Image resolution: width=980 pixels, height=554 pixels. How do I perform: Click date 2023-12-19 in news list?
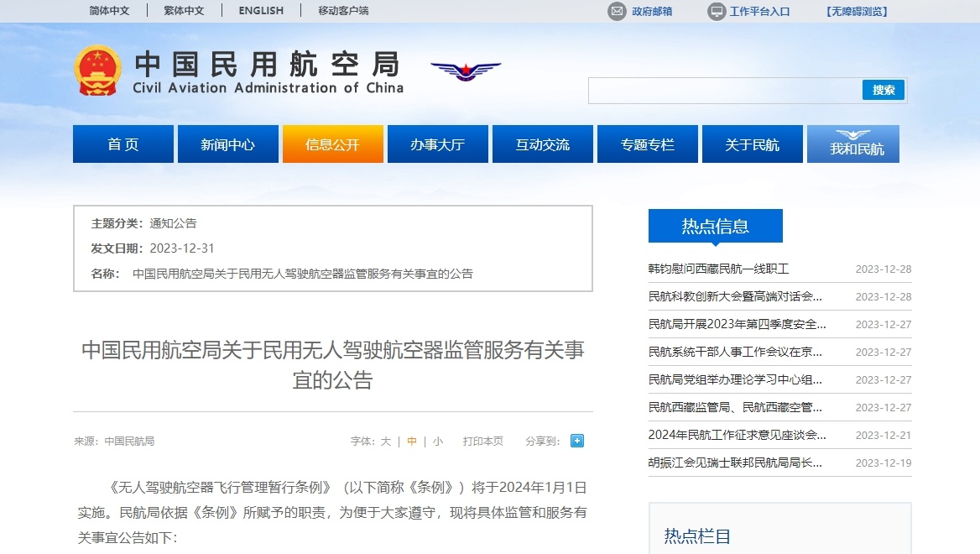click(x=884, y=463)
